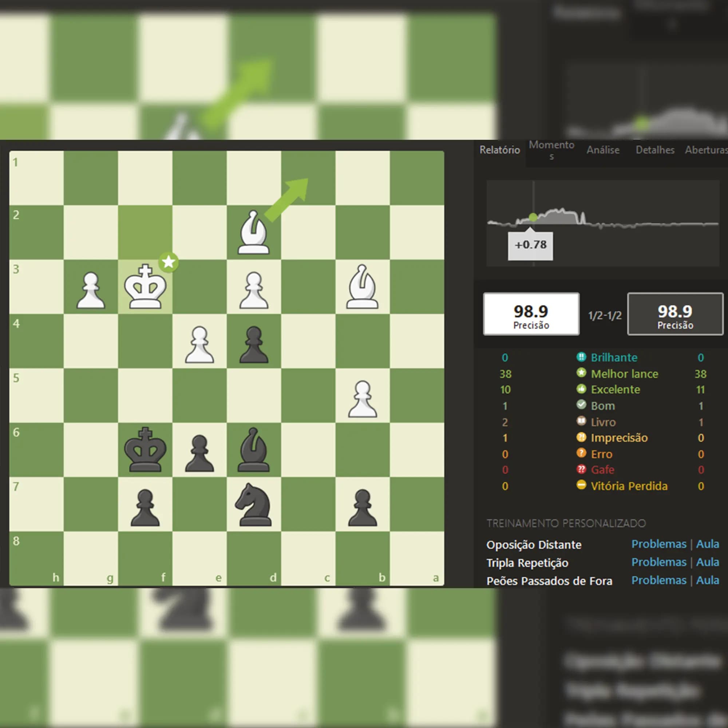Select the white king on f3
Screen dimensions: 728x728
pyautogui.click(x=145, y=287)
